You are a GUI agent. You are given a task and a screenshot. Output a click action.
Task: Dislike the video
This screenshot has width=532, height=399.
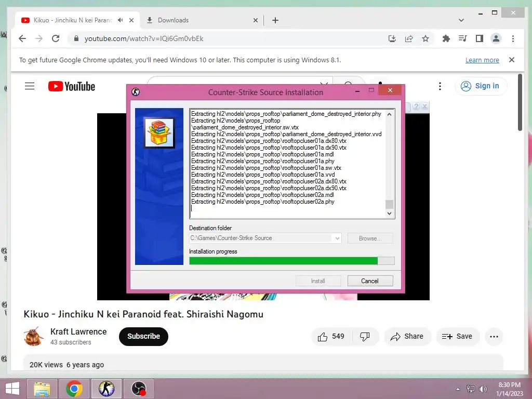tap(365, 336)
